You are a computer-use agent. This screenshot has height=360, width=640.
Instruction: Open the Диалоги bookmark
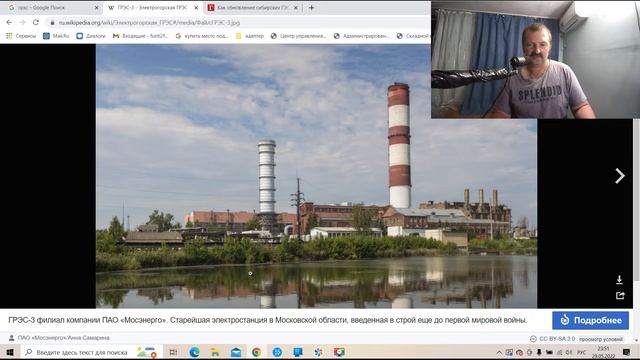point(91,36)
